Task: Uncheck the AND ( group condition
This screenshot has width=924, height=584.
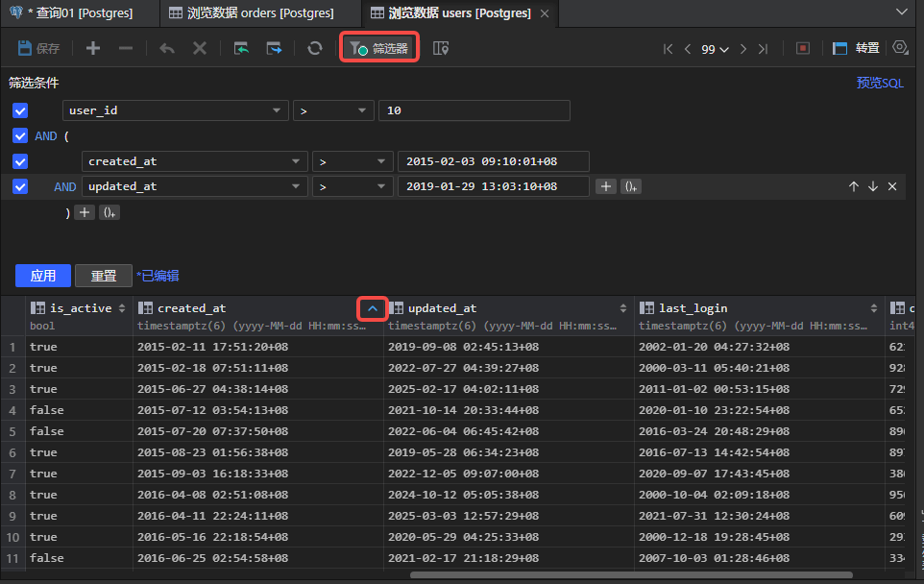Action: pos(20,135)
